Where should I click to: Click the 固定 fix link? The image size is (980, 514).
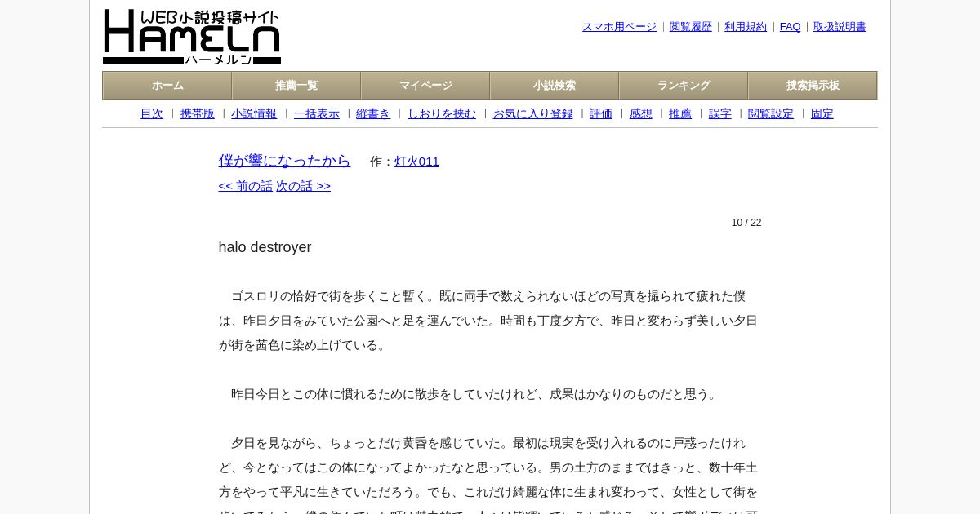click(822, 114)
